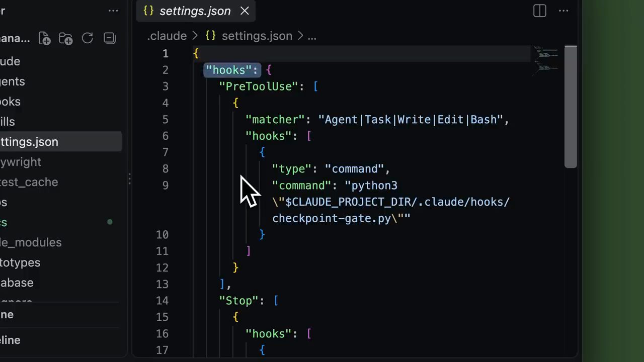Click the "PreToolUse" key
The height and width of the screenshot is (362, 644).
tap(259, 86)
